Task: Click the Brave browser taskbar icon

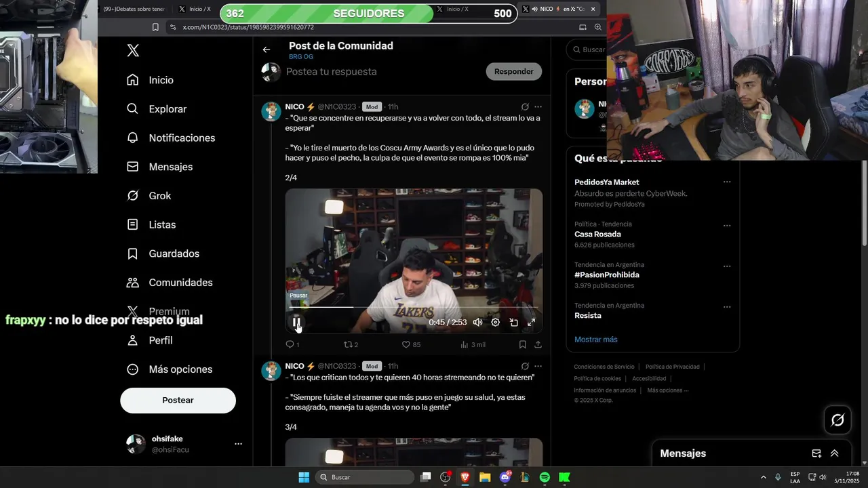Action: [x=465, y=477]
